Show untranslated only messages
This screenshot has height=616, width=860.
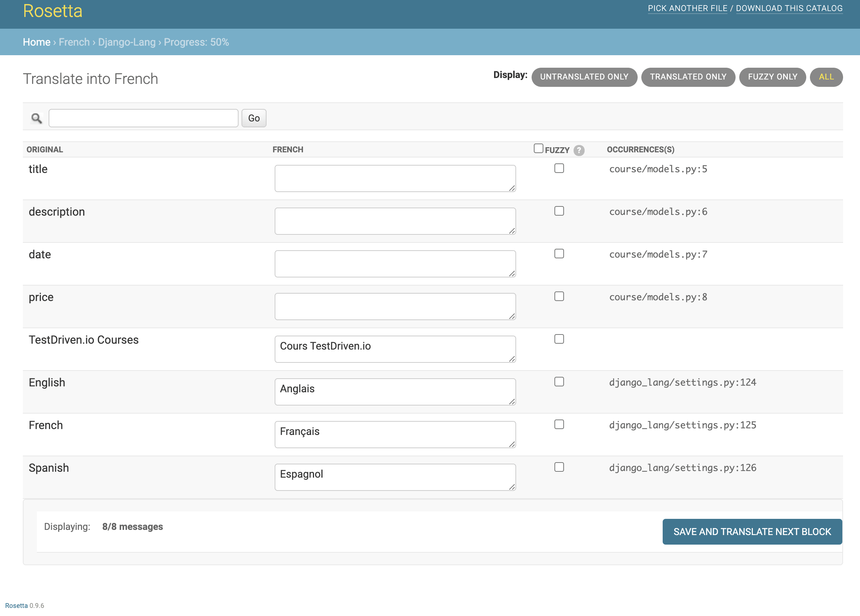pos(584,77)
